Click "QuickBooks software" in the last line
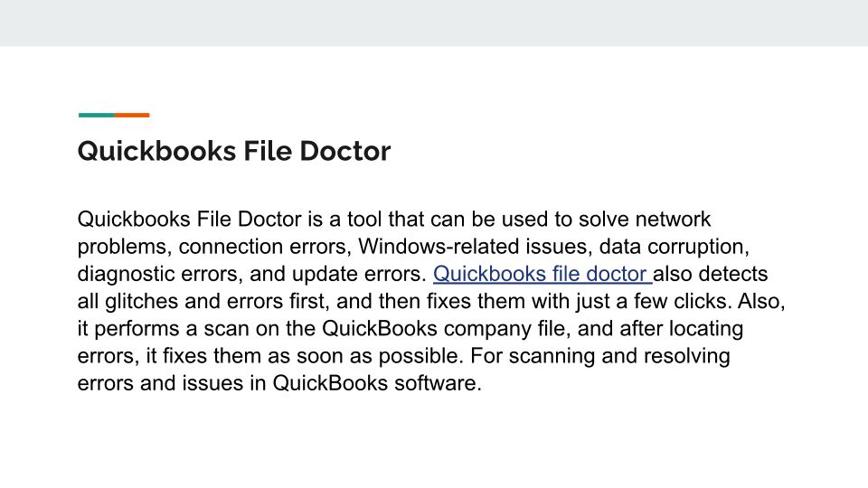 [x=388, y=382]
